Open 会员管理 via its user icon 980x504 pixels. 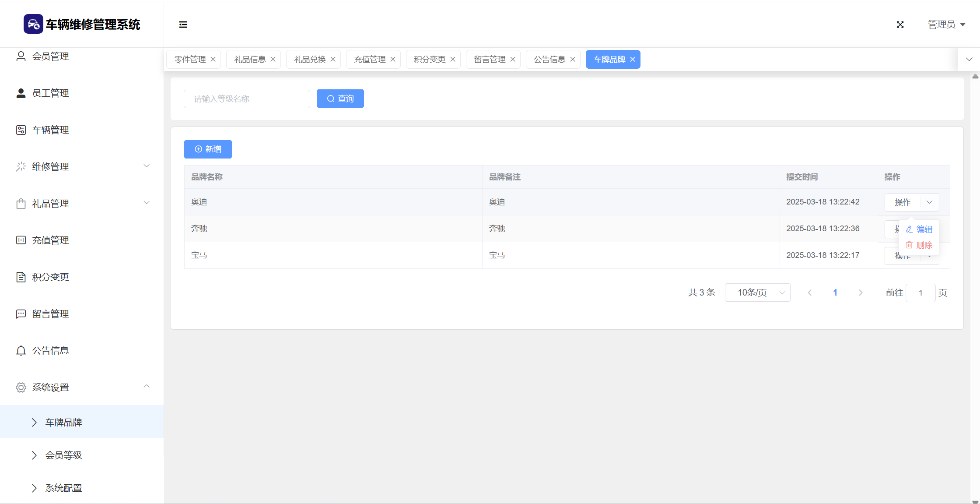point(21,56)
